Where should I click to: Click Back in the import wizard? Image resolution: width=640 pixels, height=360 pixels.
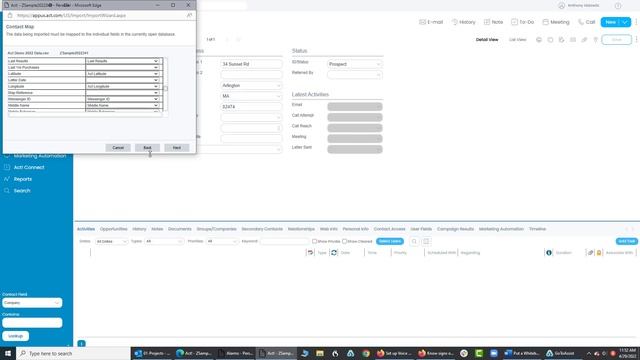(147, 148)
